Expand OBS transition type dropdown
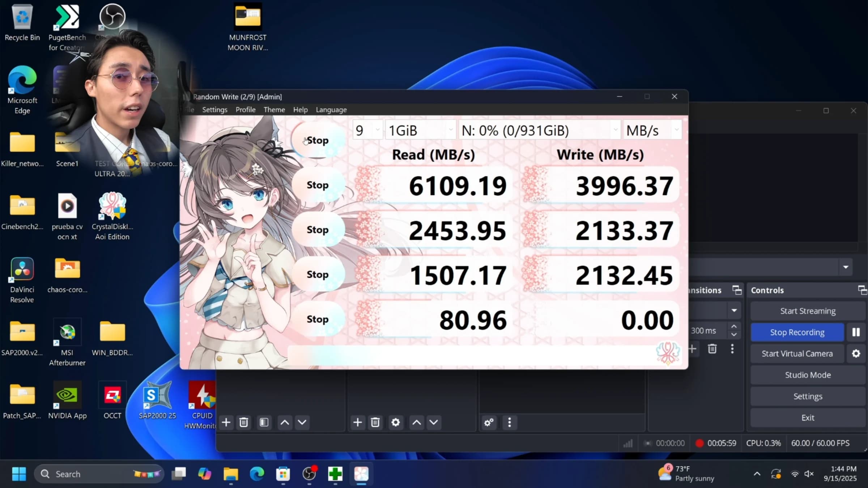The width and height of the screenshot is (868, 488). point(734,311)
